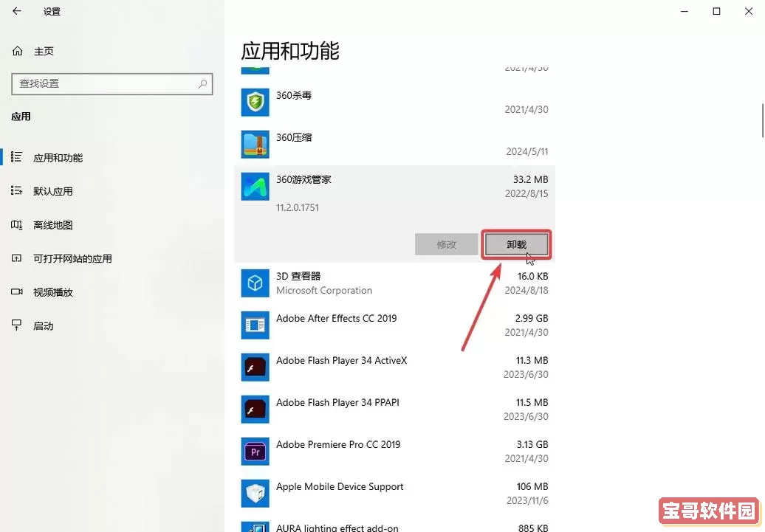Close the 设置 window
Screen dimensions: 765x532
(x=749, y=11)
